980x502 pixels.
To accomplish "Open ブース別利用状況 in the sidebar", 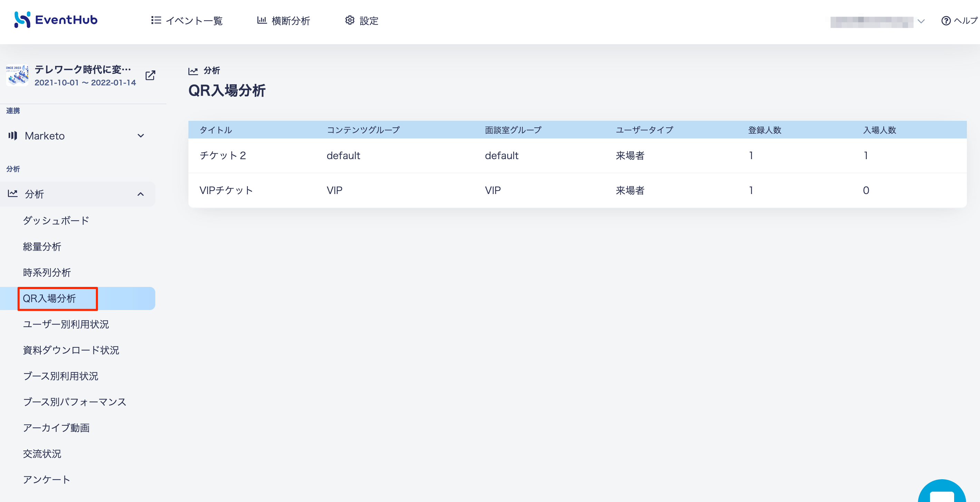I will click(60, 376).
